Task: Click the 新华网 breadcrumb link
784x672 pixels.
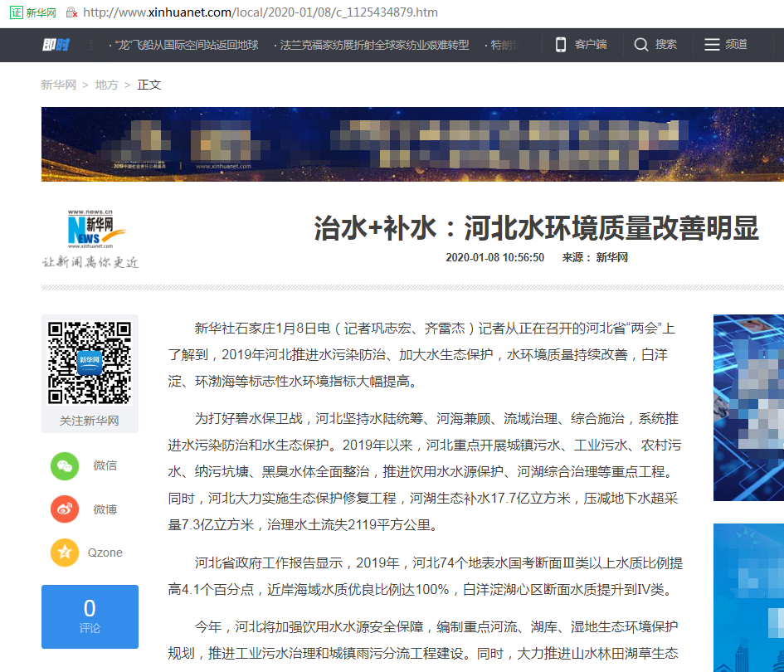Action: click(58, 85)
